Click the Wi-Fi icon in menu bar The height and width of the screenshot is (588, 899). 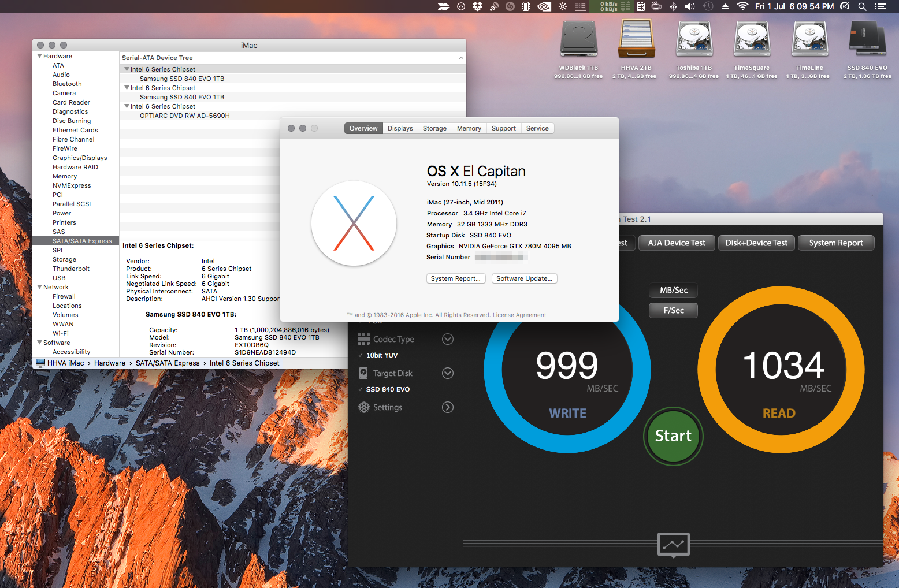742,6
